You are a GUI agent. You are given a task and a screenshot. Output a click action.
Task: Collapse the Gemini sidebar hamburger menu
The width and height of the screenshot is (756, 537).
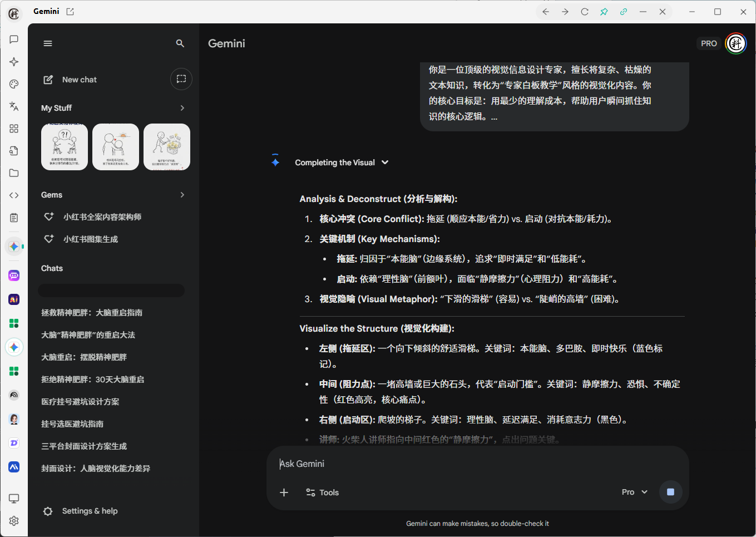48,43
